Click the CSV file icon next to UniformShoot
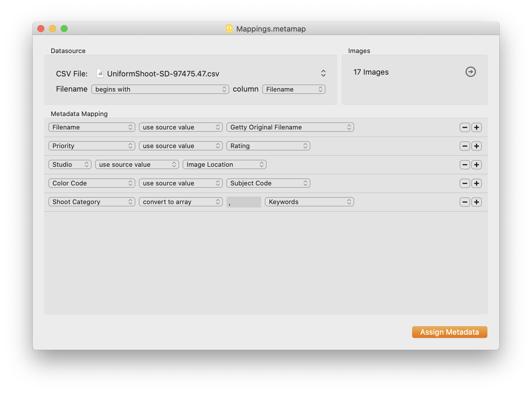This screenshot has height=393, width=532. (100, 73)
